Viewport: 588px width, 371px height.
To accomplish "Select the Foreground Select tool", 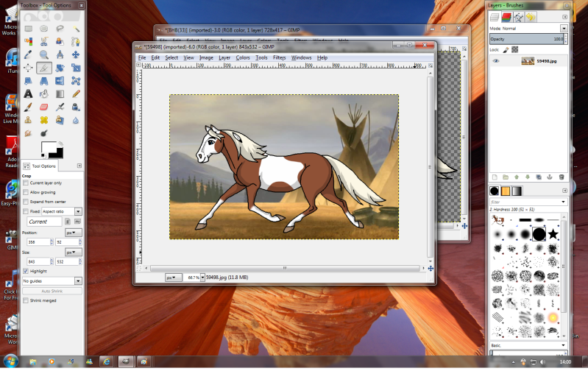I will pos(60,42).
